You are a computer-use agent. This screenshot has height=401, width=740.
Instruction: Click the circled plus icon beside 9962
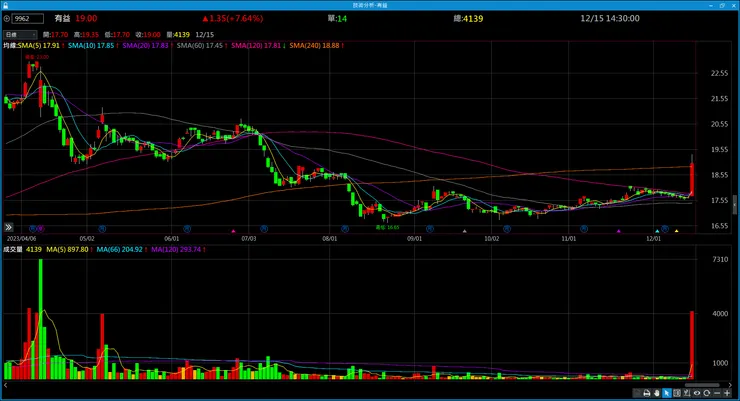point(7,19)
